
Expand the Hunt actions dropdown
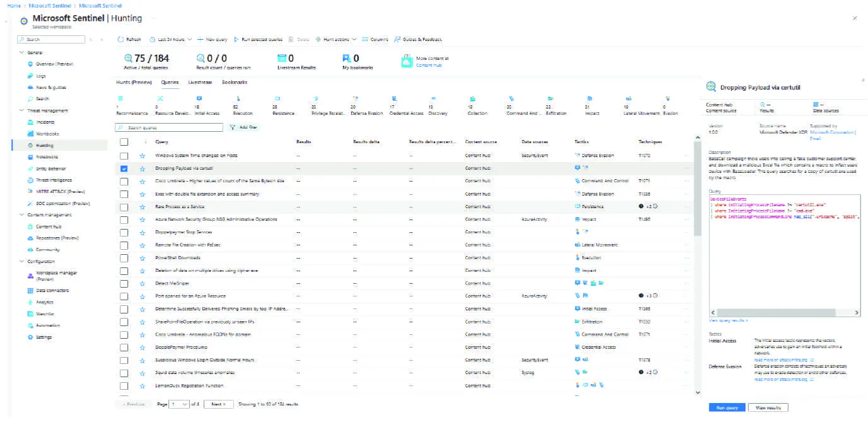336,40
